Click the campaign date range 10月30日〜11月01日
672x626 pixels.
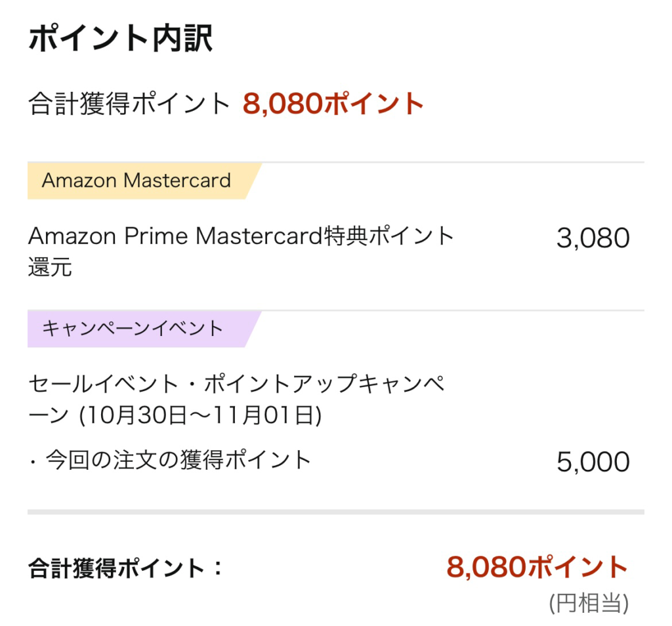coord(200,415)
